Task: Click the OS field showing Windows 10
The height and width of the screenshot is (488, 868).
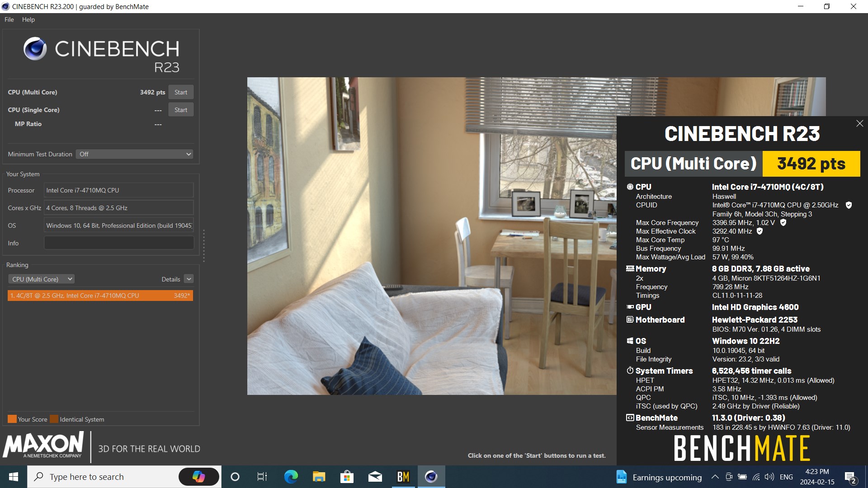Action: click(x=119, y=225)
